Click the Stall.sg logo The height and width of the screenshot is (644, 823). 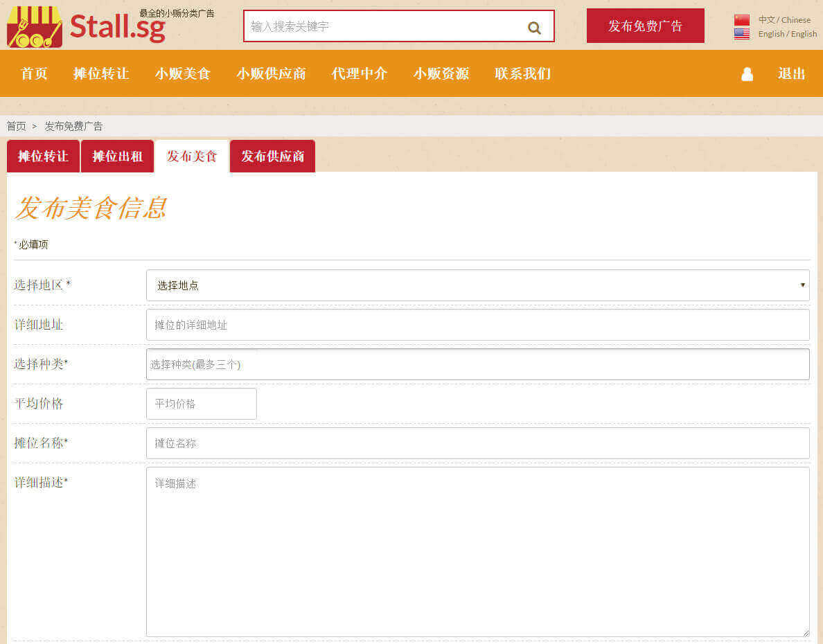click(x=87, y=27)
